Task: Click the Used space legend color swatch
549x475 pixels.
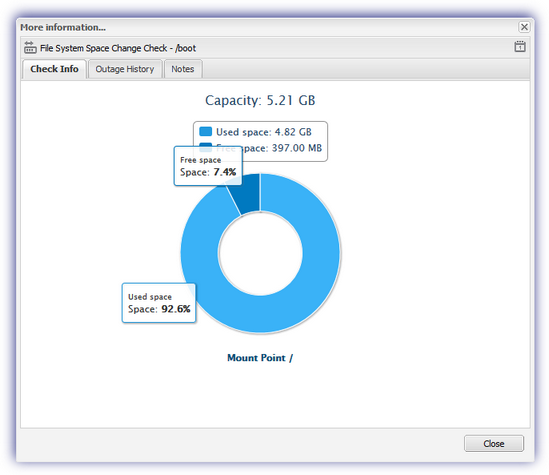Action: click(x=206, y=132)
